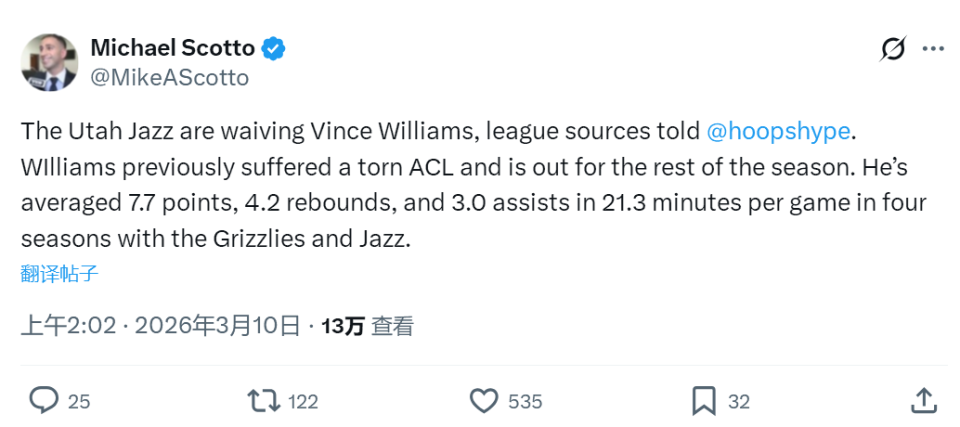Open the three-dot more options menu
Image resolution: width=960 pixels, height=427 pixels.
[932, 48]
